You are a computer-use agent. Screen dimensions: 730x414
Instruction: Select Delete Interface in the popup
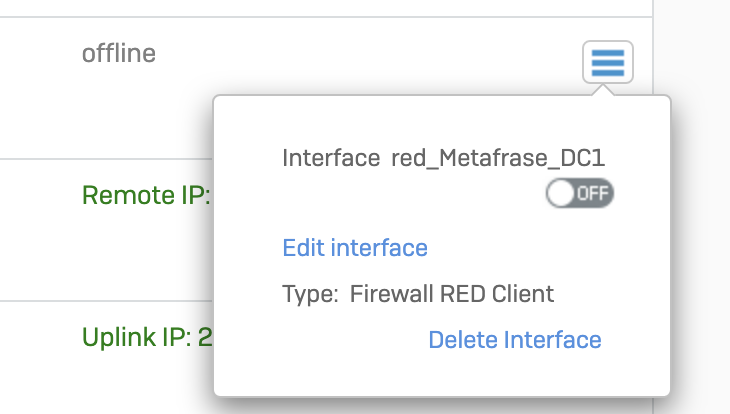click(515, 339)
